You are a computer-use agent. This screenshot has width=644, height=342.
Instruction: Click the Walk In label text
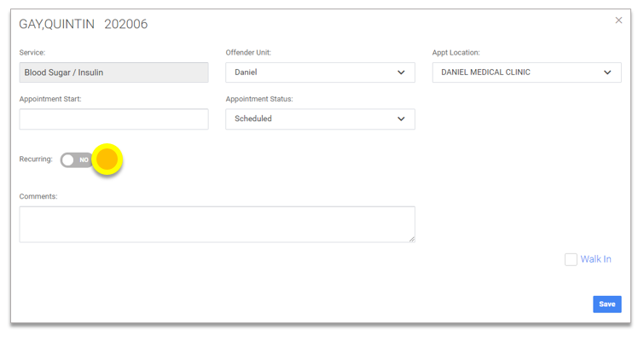tap(595, 259)
